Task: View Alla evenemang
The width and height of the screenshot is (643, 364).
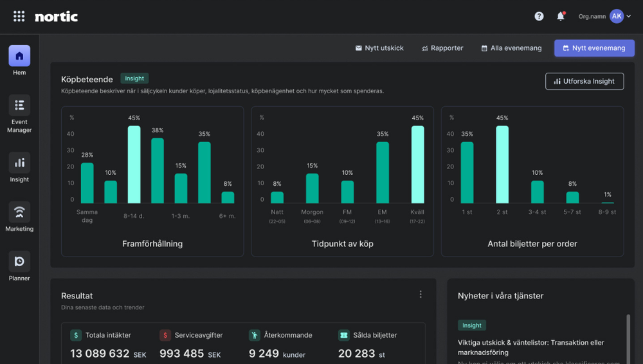Action: click(x=511, y=48)
